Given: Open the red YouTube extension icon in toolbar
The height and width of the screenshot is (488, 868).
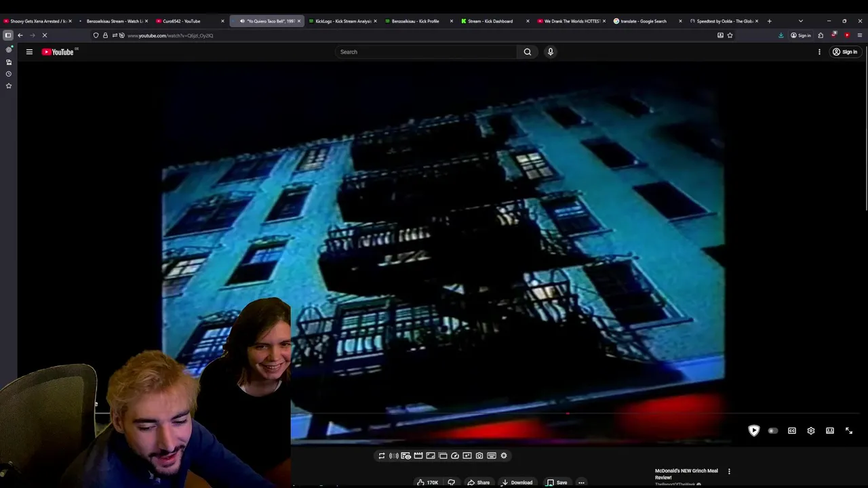Looking at the screenshot, I should pos(847,35).
